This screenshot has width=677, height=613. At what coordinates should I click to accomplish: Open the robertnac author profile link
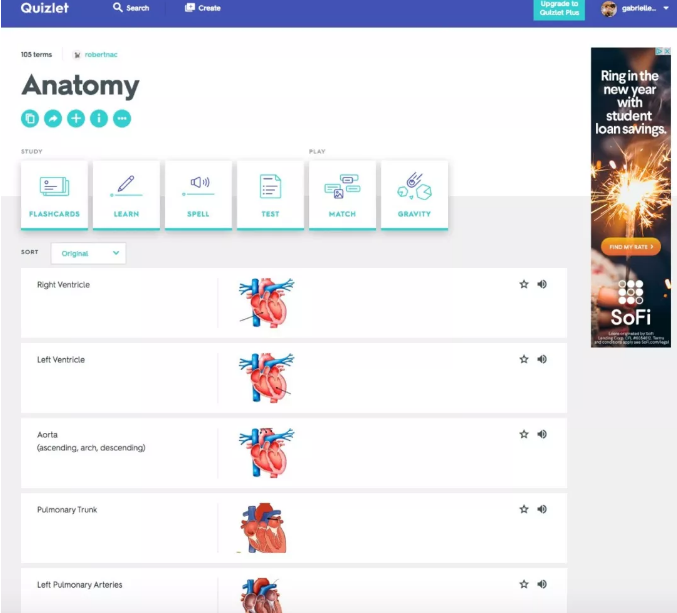pos(101,54)
